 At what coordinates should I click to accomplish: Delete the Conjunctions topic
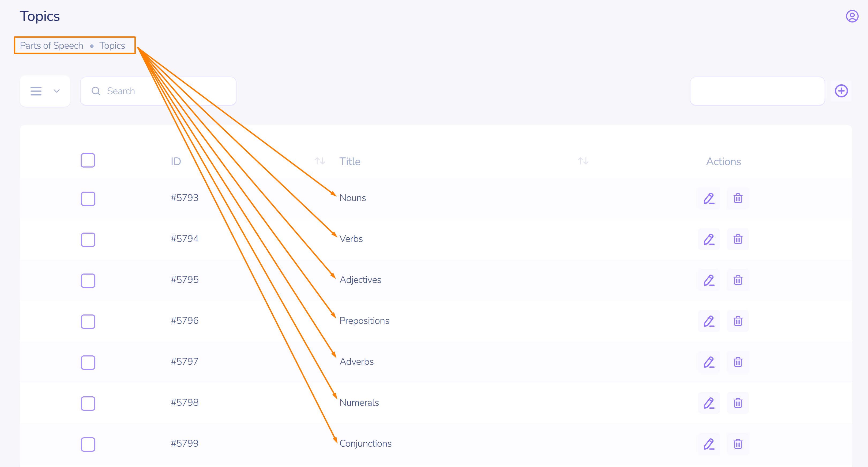[738, 444]
